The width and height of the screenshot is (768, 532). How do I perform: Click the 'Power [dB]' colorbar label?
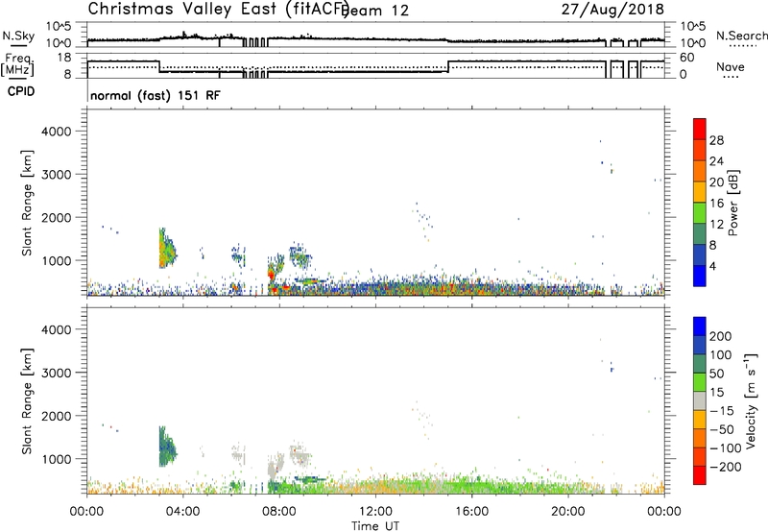pyautogui.click(x=732, y=203)
